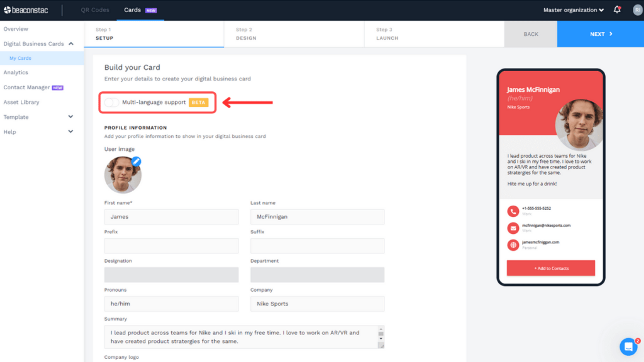The width and height of the screenshot is (644, 362).
Task: Open the notifications bell
Action: click(x=617, y=10)
